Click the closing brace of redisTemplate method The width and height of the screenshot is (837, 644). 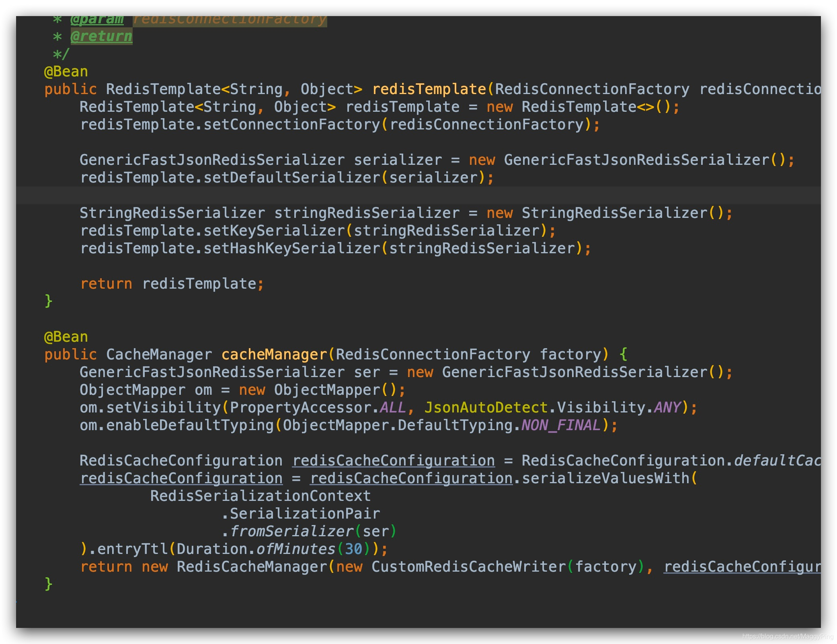[x=48, y=301]
